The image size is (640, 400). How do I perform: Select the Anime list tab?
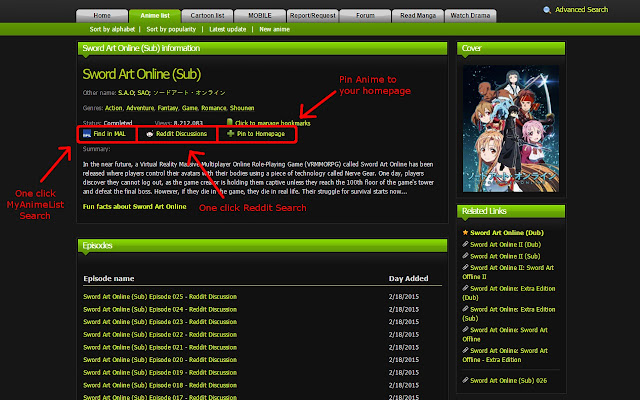pos(155,16)
